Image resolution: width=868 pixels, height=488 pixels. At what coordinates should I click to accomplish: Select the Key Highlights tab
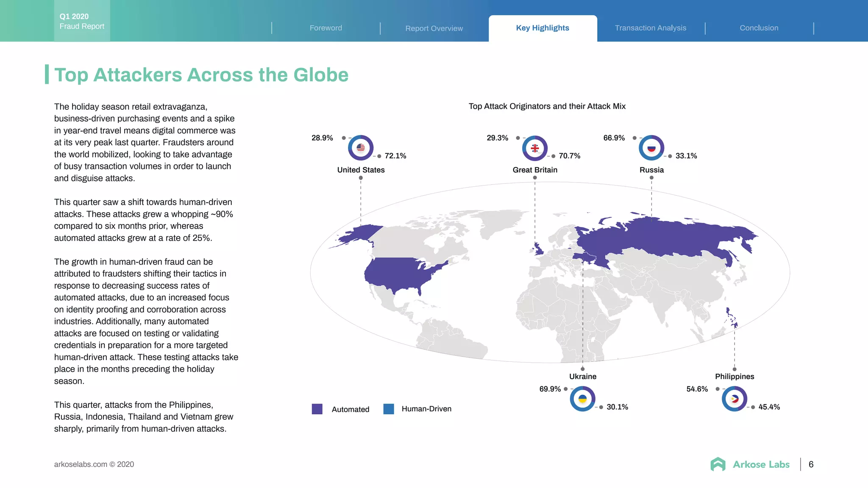click(x=542, y=28)
